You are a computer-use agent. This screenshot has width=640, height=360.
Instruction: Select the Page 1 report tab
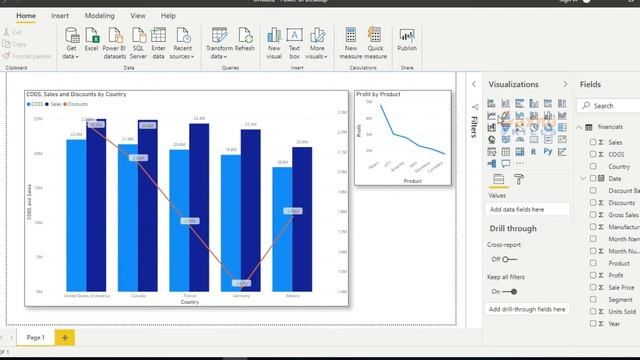point(36,338)
